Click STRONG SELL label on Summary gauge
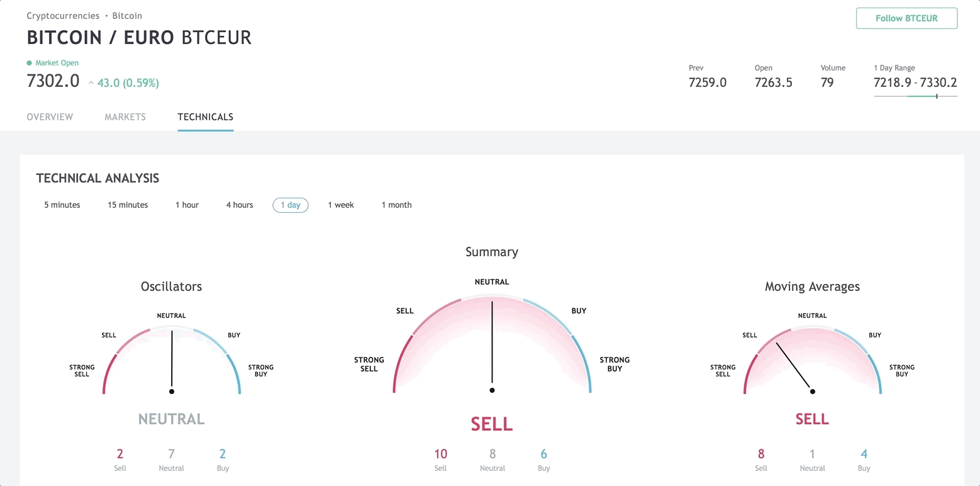Image resolution: width=980 pixels, height=486 pixels. [369, 364]
